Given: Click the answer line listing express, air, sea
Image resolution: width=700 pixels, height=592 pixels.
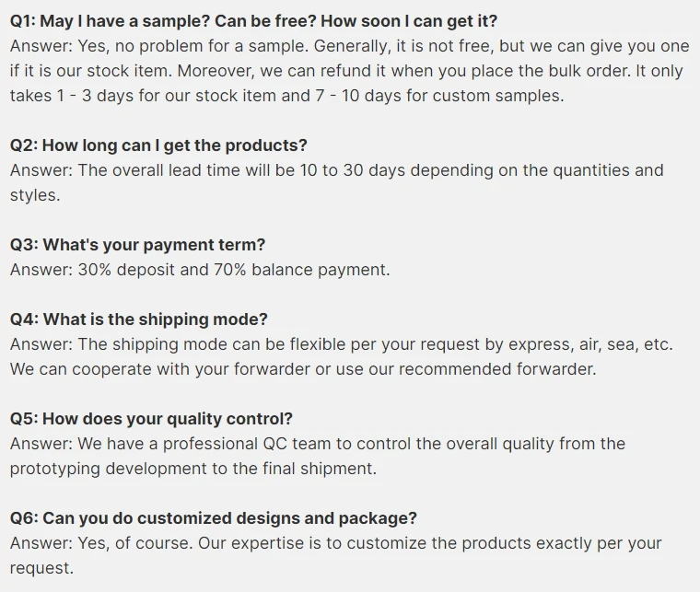Looking at the screenshot, I should click(341, 343).
